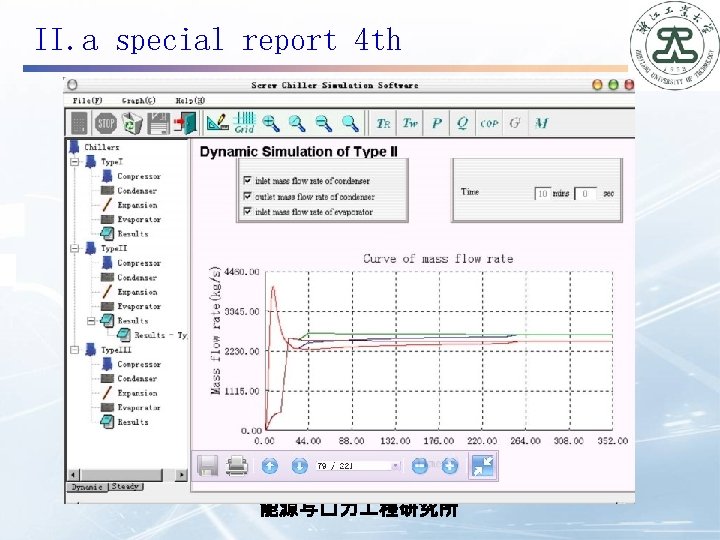Screen dimensions: 720x540
Task: Collapse the TypeII Results node
Action: click(x=91, y=321)
